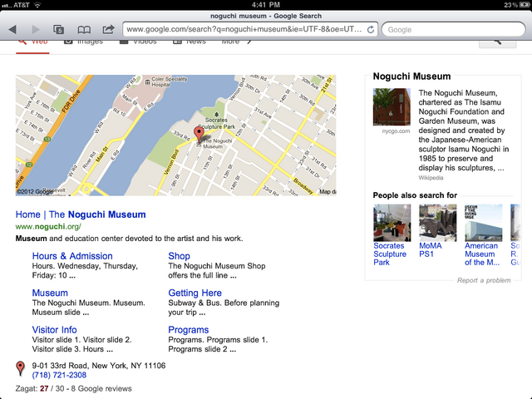Screen dimensions: 532x399
Task: Click the nycgo.com image caption
Action: point(396,131)
